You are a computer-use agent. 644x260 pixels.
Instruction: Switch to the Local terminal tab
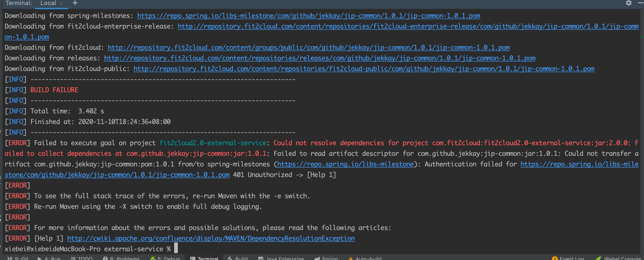click(x=48, y=3)
